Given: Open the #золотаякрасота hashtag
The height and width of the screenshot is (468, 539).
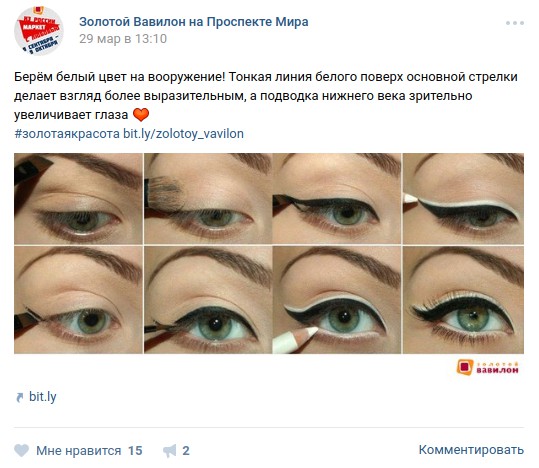Looking at the screenshot, I should click(67, 134).
